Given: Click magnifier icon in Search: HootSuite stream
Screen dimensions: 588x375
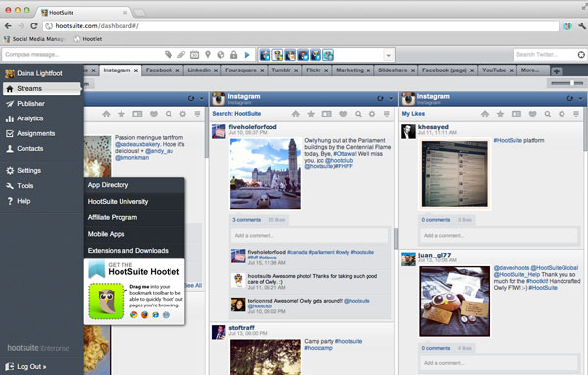Looking at the screenshot, I should [358, 114].
